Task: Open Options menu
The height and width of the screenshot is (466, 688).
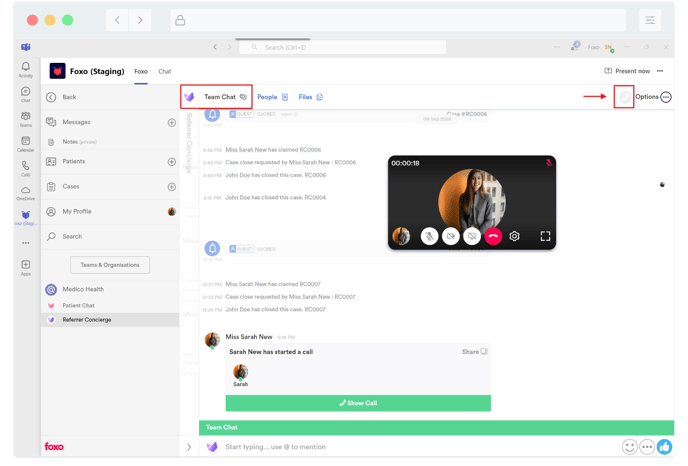Action: coord(653,97)
